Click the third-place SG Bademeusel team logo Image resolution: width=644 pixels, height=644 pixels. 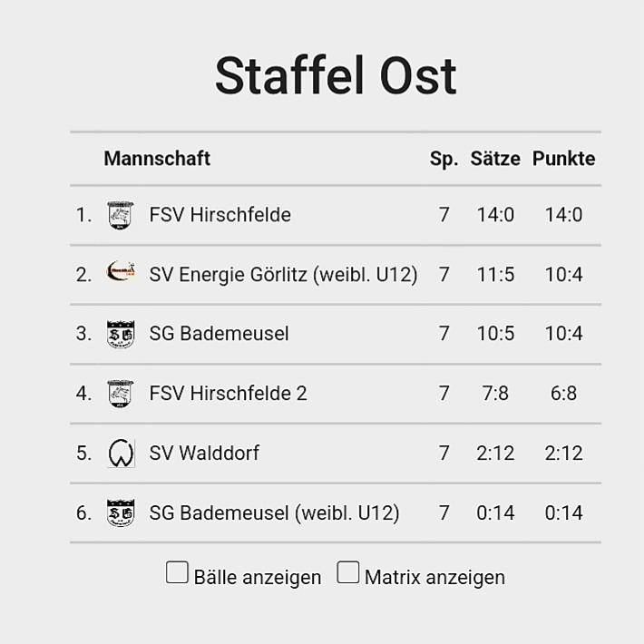[120, 334]
